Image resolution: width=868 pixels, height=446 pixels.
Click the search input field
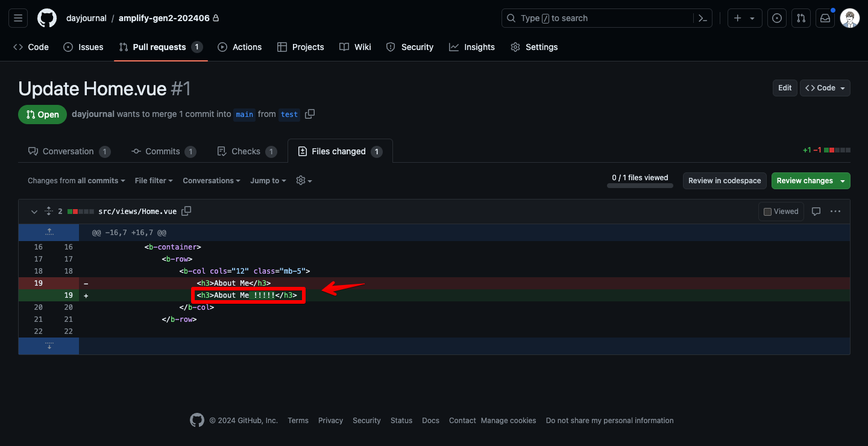[597, 18]
